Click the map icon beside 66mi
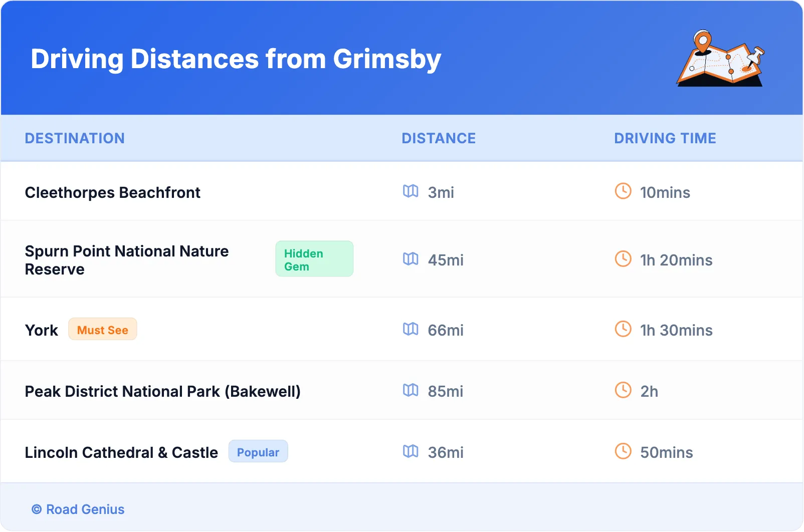Viewport: 804px width, 532px height. 411,329
